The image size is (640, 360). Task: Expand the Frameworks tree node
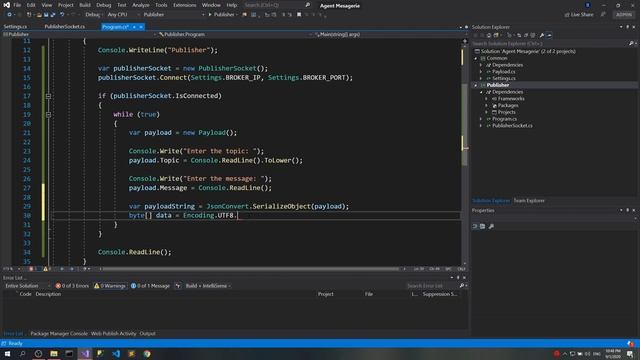[487, 99]
